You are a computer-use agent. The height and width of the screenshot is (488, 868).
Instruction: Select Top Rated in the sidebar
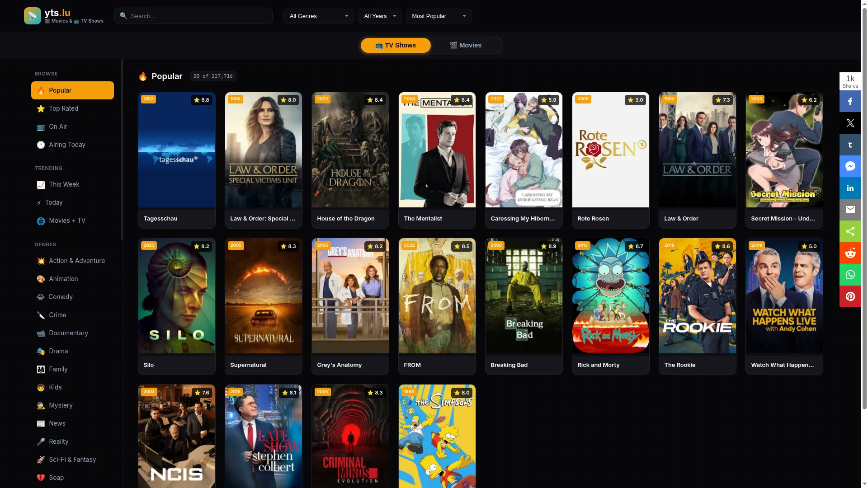click(x=72, y=108)
